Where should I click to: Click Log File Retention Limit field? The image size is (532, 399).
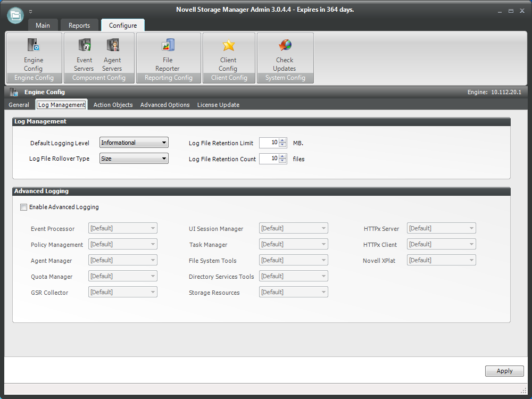269,143
